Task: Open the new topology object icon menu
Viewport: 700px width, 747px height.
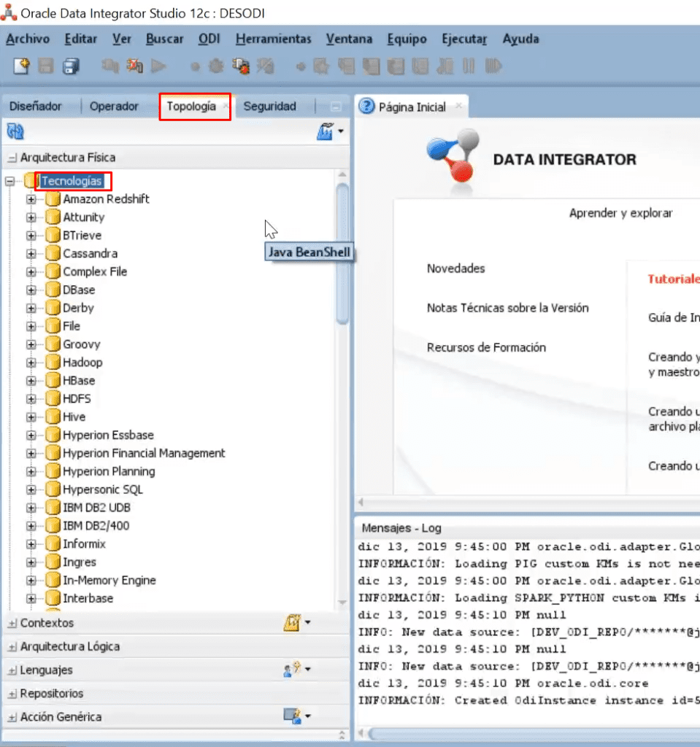Action: coord(330,131)
